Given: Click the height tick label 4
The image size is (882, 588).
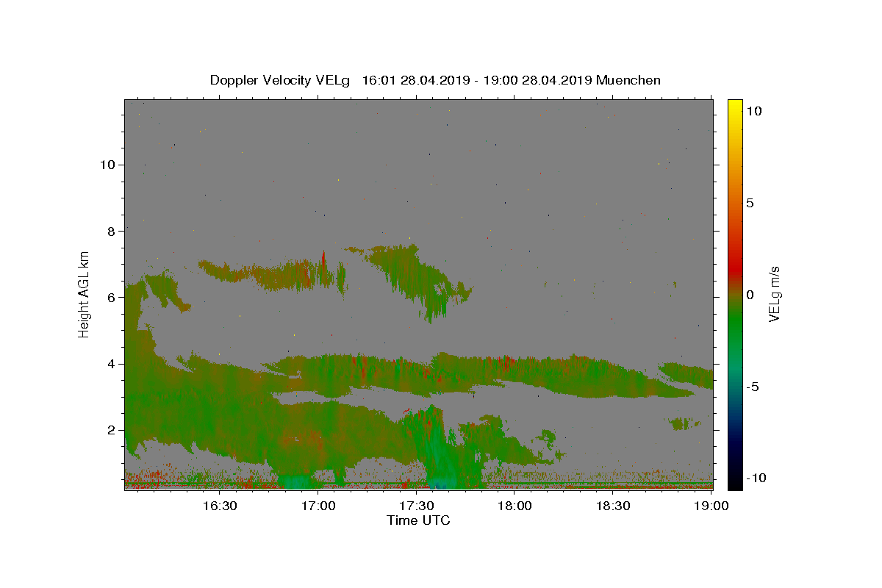Looking at the screenshot, I should click(x=110, y=364).
